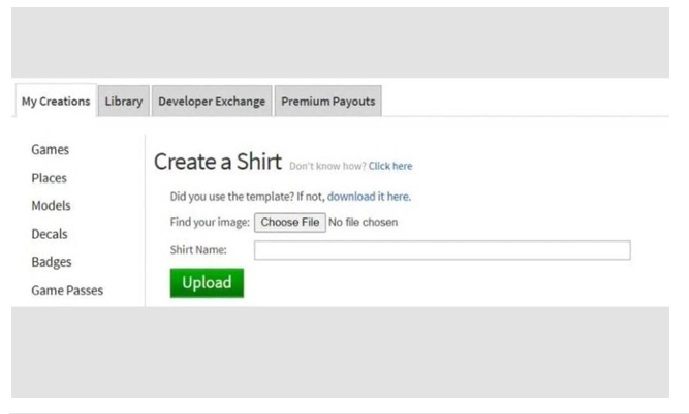The image size is (689, 414).
Task: Go to the Premium Payouts tab
Action: click(x=327, y=102)
